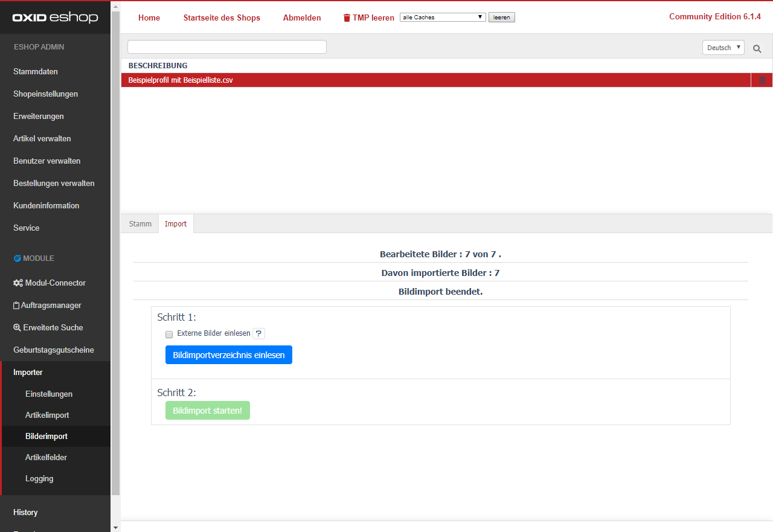
Task: Open Modul-Connector with gears icon
Action: (50, 283)
